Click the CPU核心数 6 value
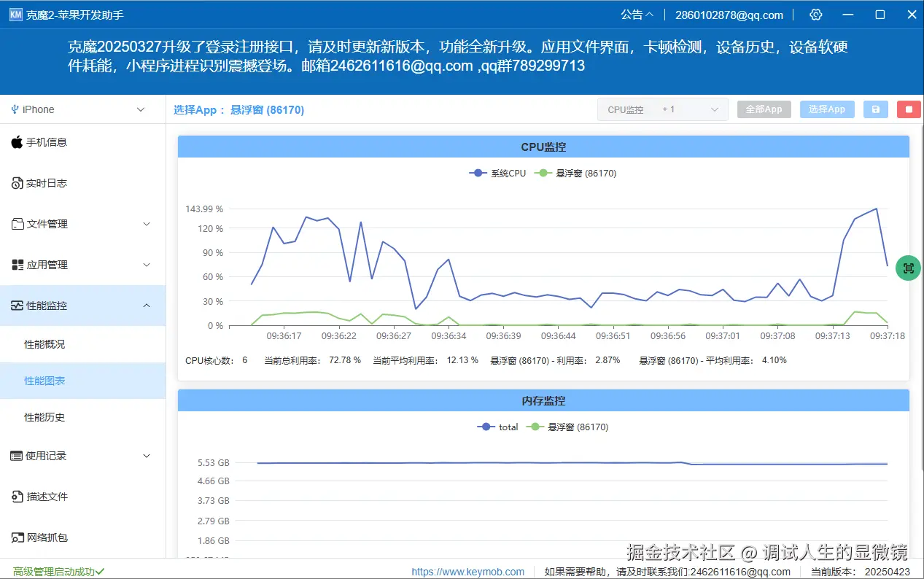Image resolution: width=924 pixels, height=579 pixels. (244, 360)
